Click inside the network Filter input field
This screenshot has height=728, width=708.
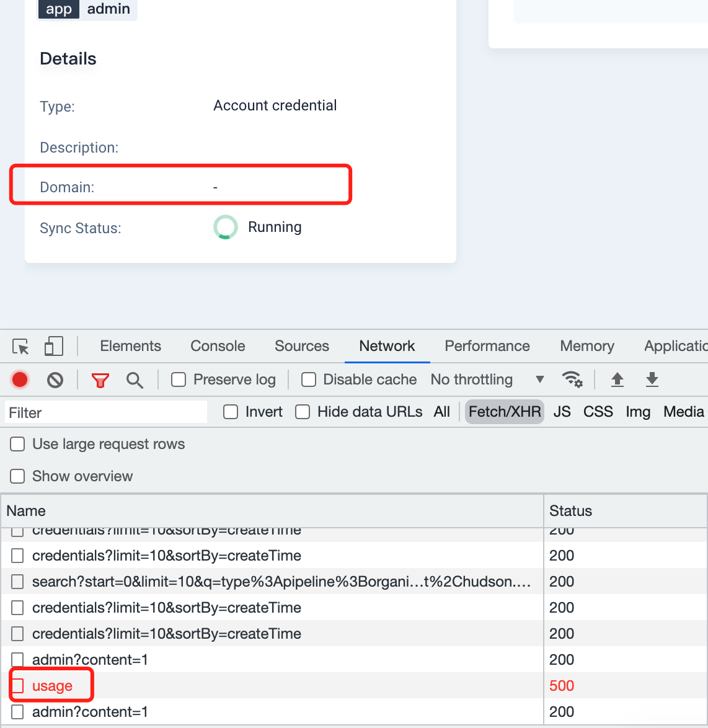tap(105, 412)
